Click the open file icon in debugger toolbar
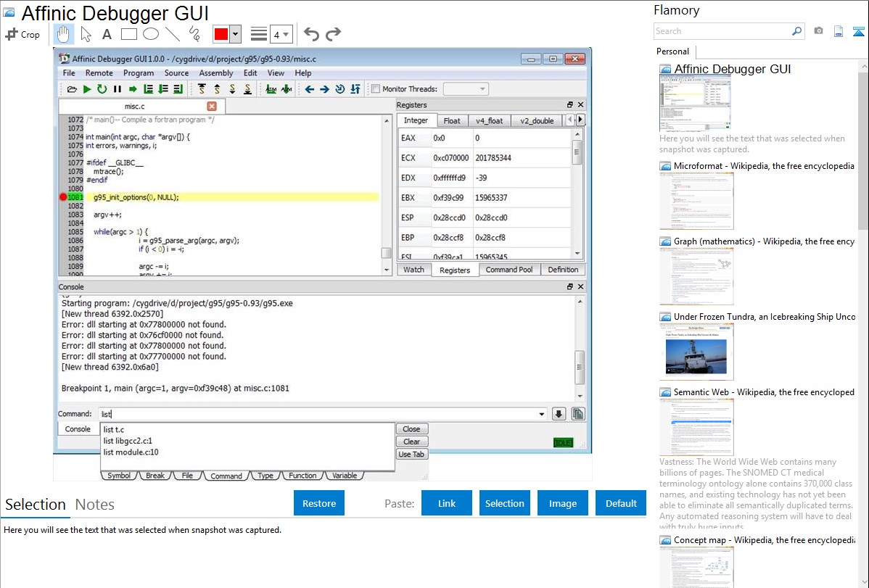Viewport: 869px width, 588px height. (72, 89)
